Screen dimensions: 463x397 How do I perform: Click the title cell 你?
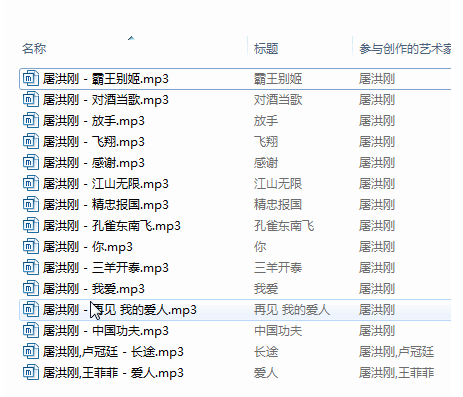[x=260, y=247]
